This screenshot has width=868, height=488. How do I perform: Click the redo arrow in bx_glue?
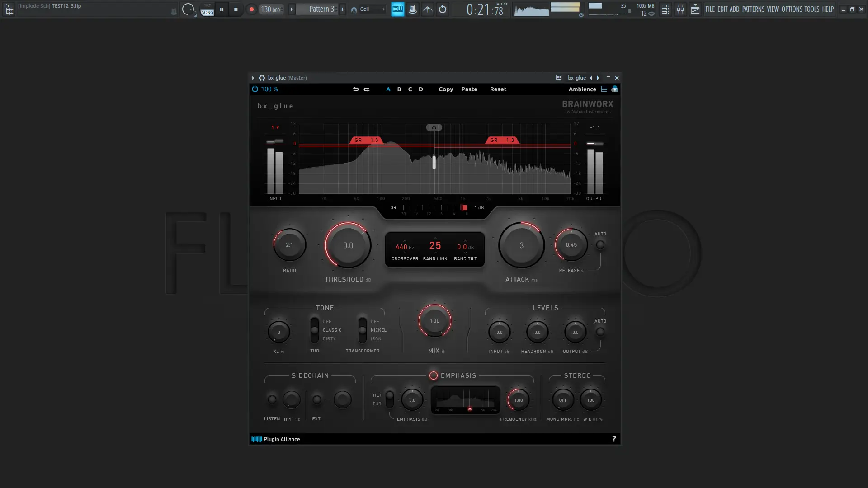(x=367, y=89)
